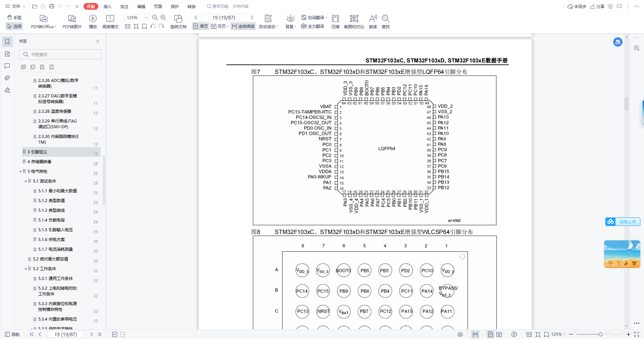This screenshot has width=644, height=339.
Task: Toggle 导航 navigation pane in status bar
Action: click(x=12, y=334)
